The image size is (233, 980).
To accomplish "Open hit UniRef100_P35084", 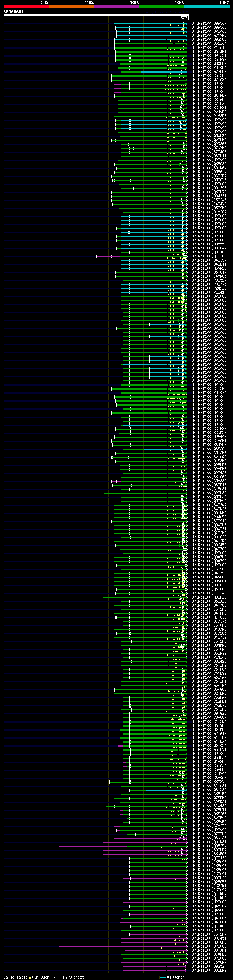I will (x=209, y=67).
